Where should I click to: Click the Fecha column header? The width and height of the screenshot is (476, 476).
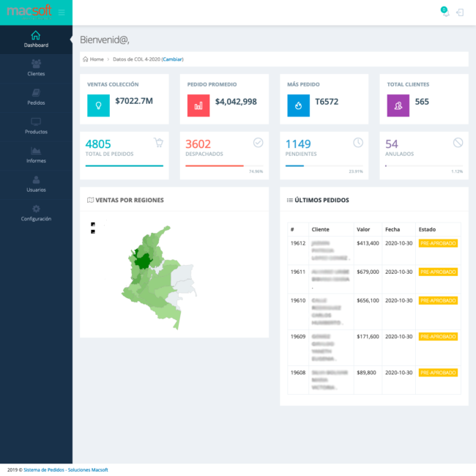(x=393, y=229)
